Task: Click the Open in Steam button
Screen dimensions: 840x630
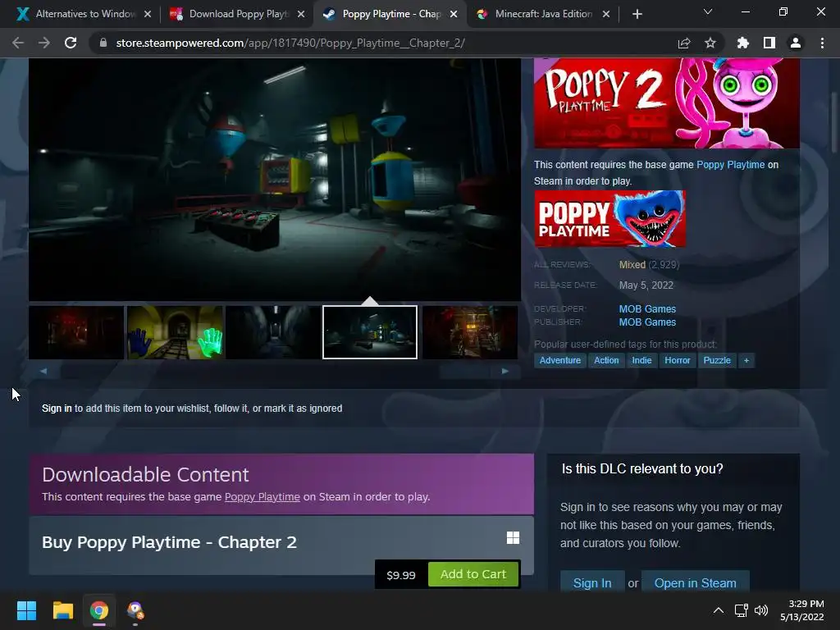Action: [695, 582]
